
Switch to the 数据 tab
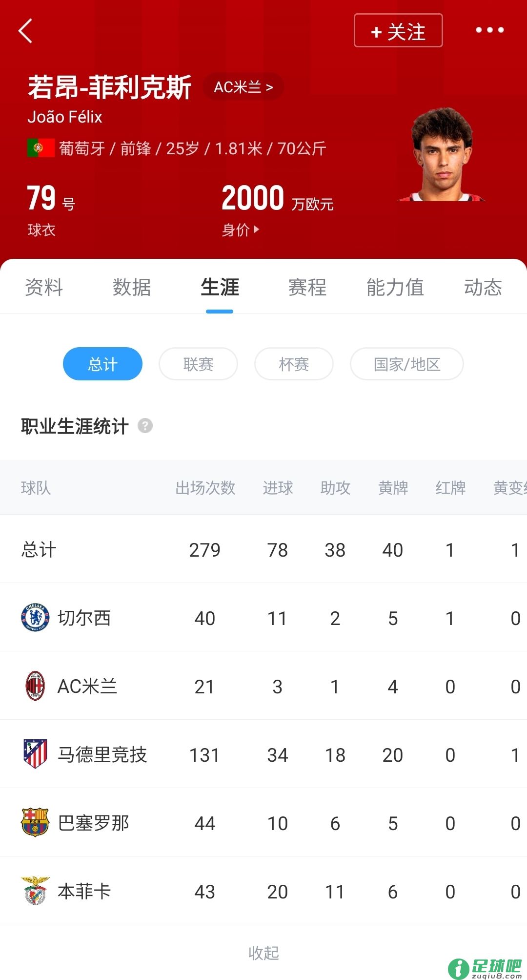click(132, 287)
